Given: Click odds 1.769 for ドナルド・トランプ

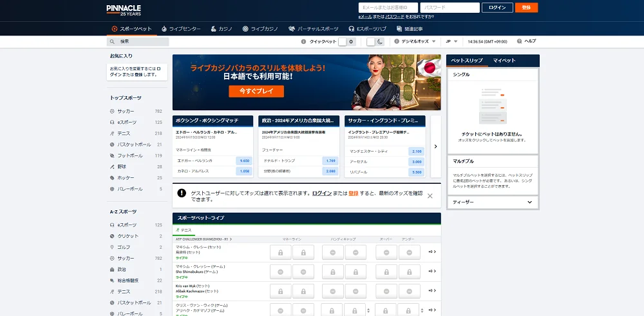Looking at the screenshot, I should point(330,161).
